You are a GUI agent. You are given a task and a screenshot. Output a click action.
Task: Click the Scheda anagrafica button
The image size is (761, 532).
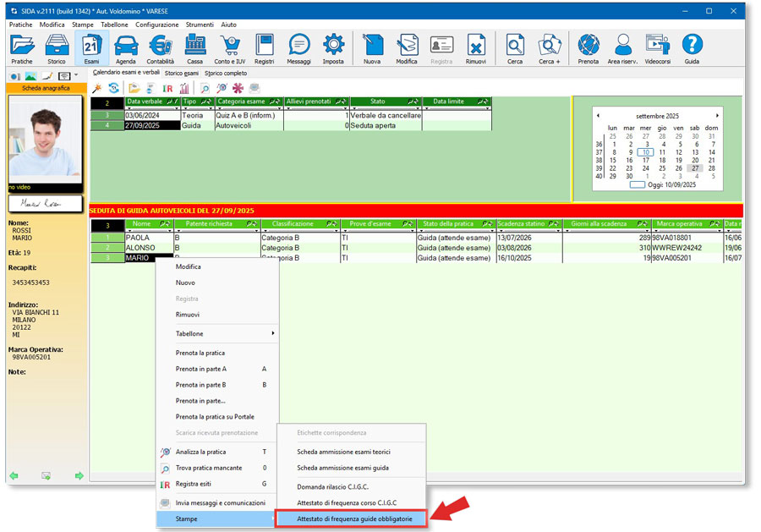46,88
